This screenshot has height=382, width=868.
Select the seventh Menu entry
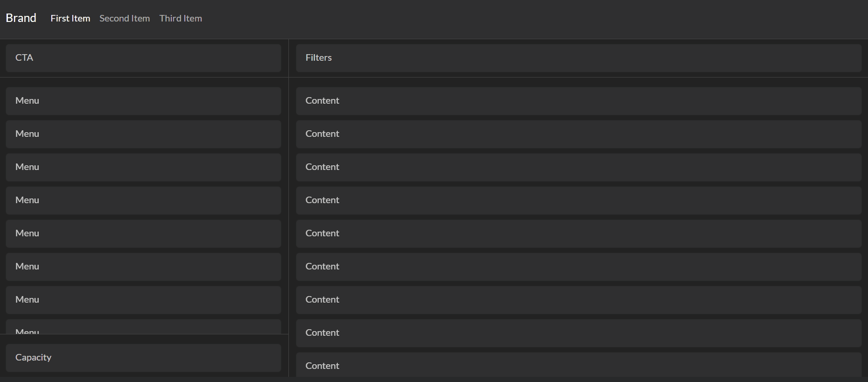(x=144, y=300)
